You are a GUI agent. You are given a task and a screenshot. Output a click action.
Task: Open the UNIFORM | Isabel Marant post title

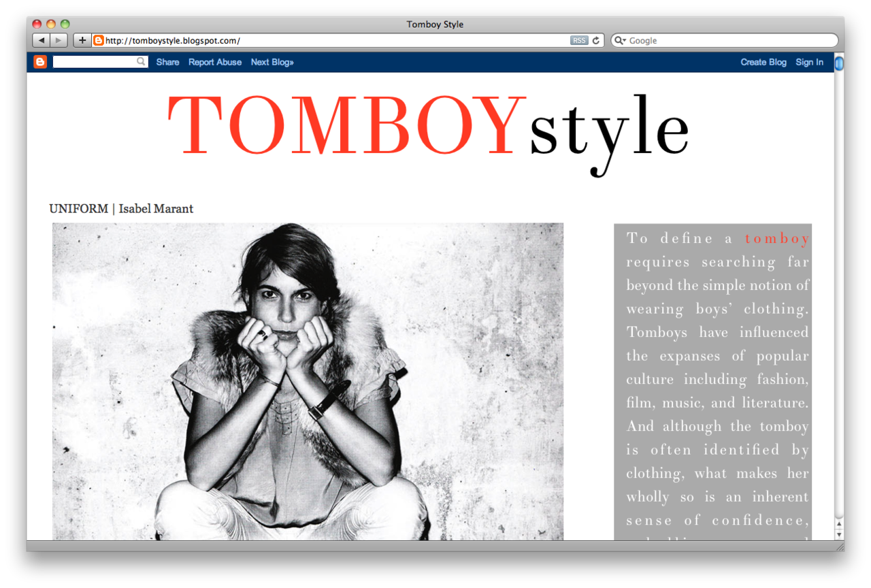pos(121,209)
